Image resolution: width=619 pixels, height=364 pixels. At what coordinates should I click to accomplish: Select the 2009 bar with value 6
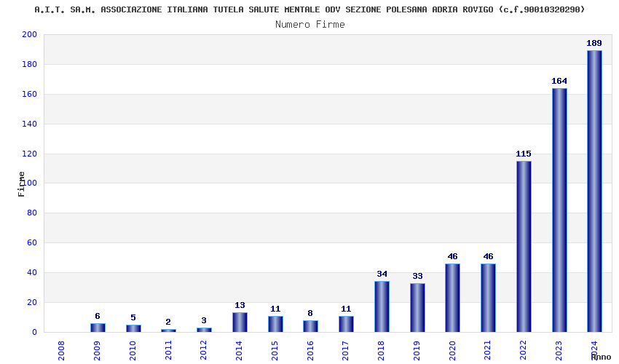pyautogui.click(x=98, y=328)
